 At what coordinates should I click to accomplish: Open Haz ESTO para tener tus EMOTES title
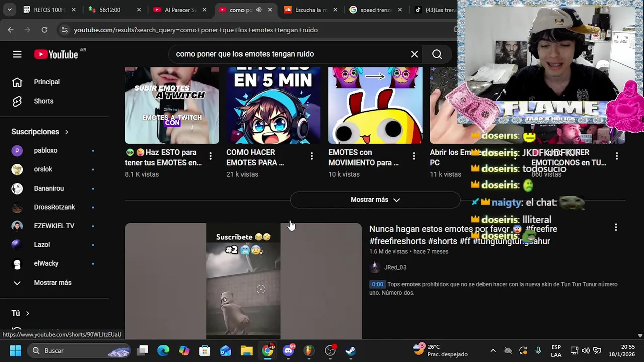(163, 157)
